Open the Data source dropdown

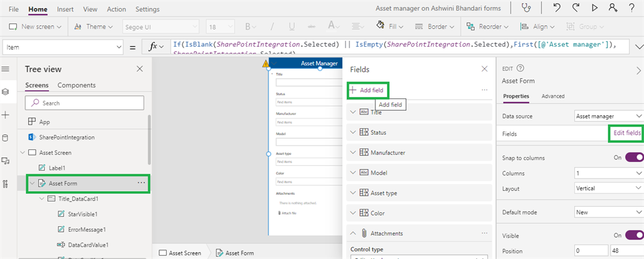[x=608, y=117]
